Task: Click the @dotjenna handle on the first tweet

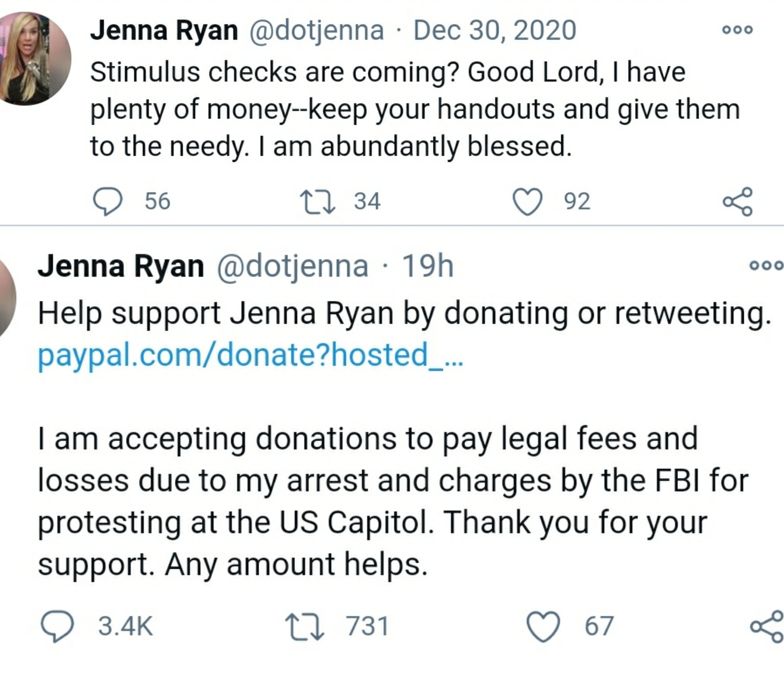Action: coord(317,31)
